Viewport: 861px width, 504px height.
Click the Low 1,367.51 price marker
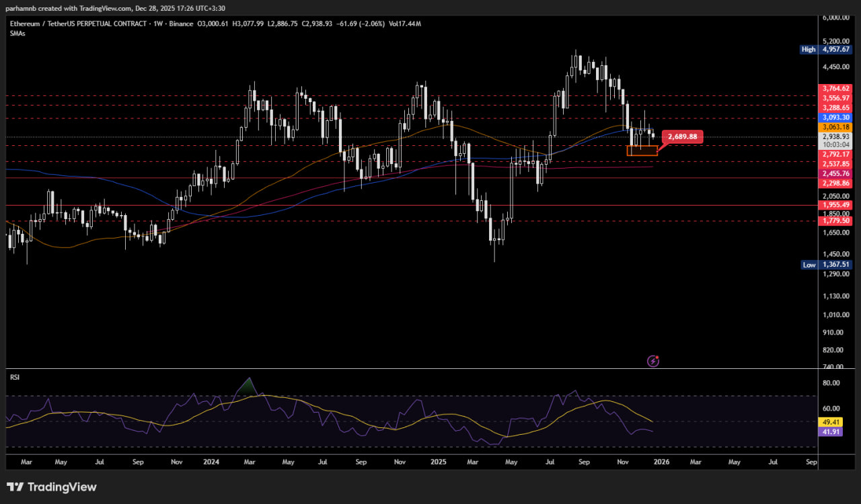826,265
